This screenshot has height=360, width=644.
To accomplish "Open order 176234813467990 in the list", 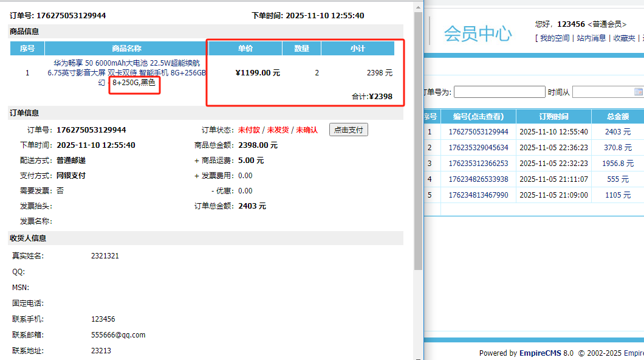I will tap(478, 195).
